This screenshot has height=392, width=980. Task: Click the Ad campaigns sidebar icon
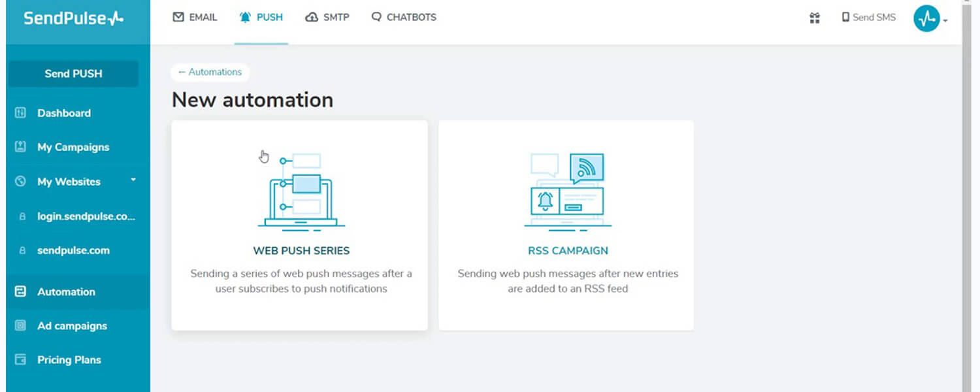pyautogui.click(x=20, y=326)
